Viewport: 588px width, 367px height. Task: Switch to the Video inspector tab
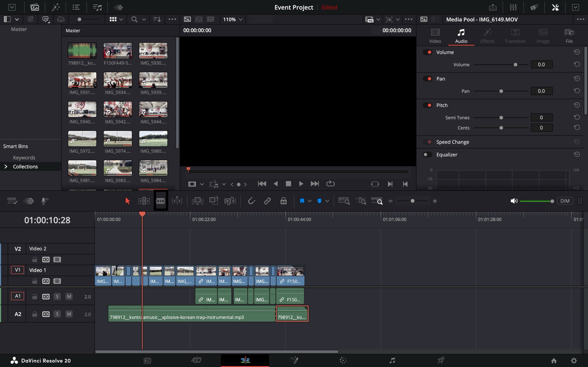click(x=435, y=36)
